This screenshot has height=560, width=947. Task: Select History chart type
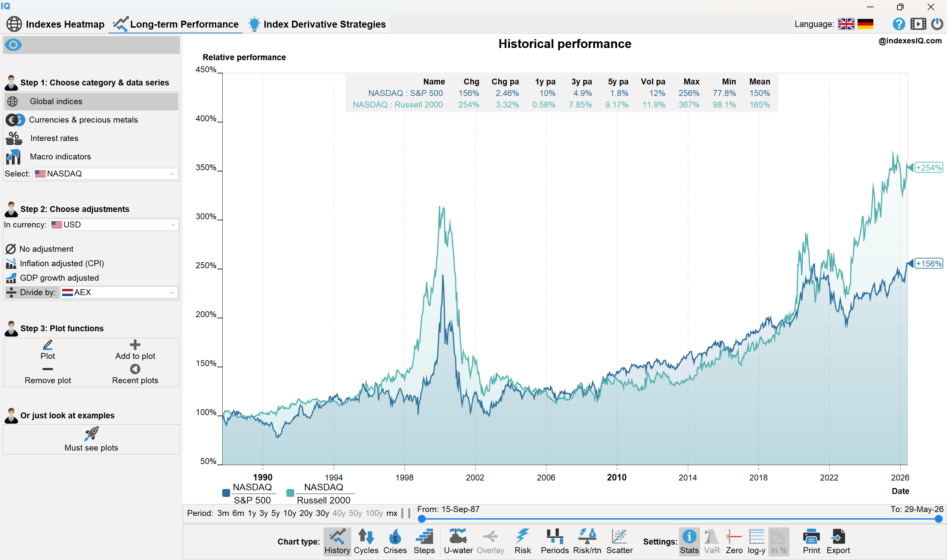(x=337, y=542)
